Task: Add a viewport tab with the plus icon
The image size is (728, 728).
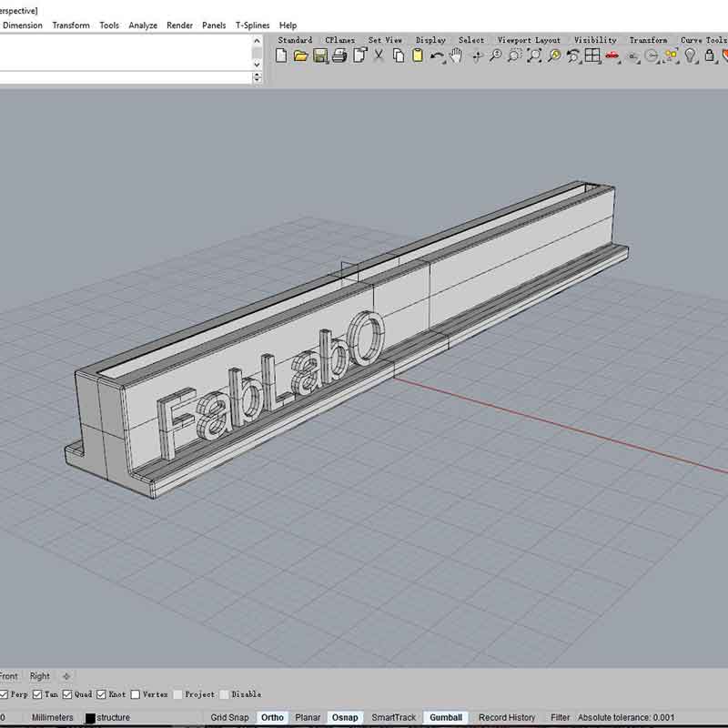Action: tap(66, 676)
